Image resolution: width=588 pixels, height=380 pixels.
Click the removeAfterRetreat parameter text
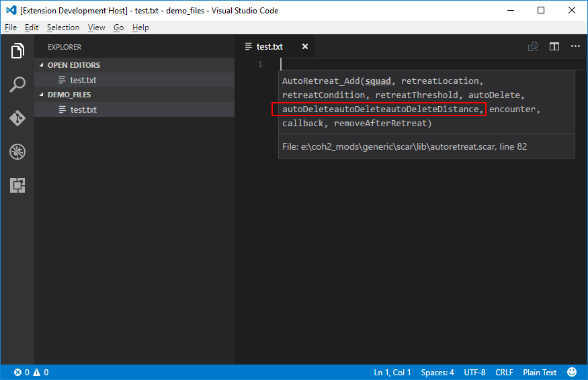click(380, 124)
